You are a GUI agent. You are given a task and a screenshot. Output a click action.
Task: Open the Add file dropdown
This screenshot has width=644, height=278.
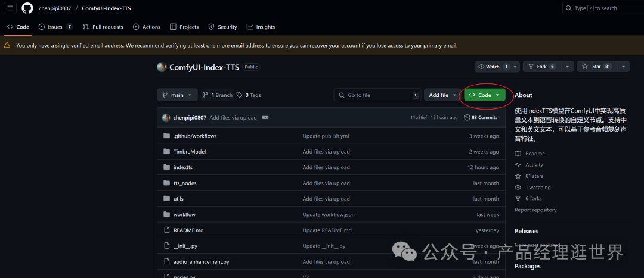coord(442,95)
